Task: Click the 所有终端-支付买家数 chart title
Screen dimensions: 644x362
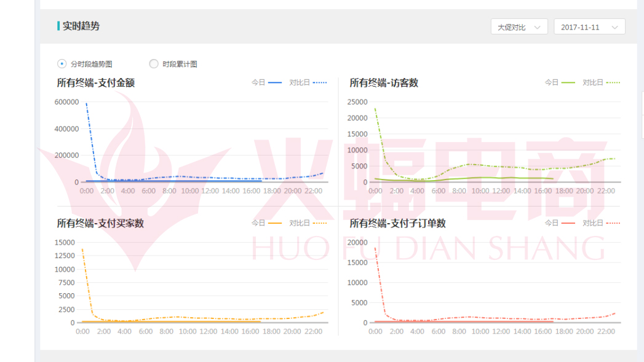Action: click(x=100, y=223)
